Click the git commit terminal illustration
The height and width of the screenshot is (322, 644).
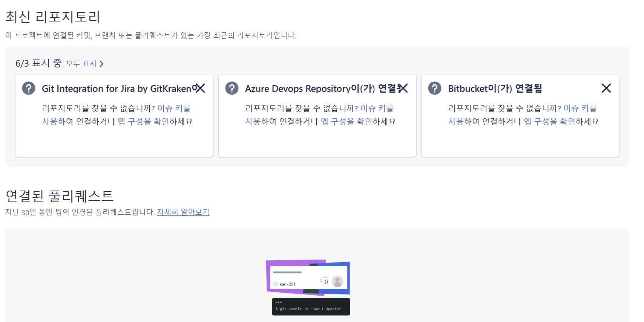[x=311, y=307]
